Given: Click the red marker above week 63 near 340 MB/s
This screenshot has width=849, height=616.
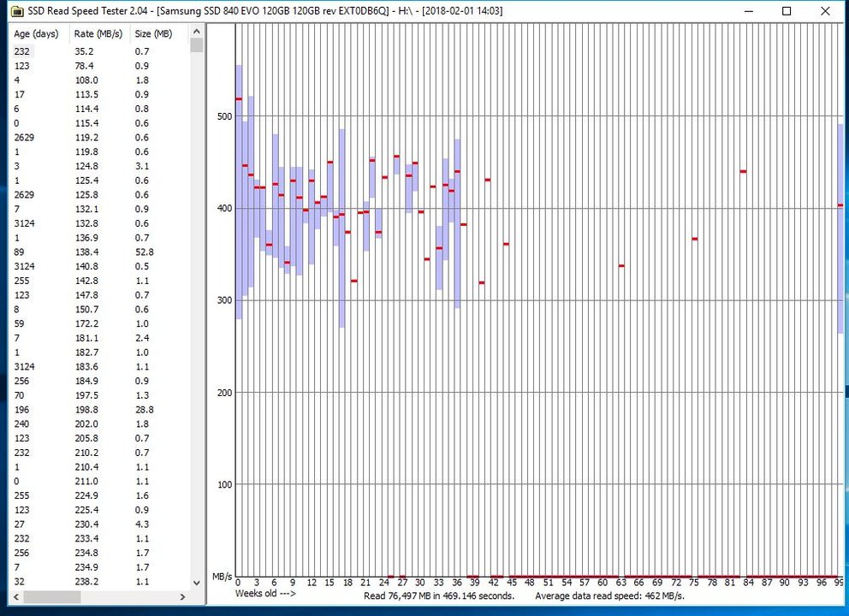Looking at the screenshot, I should [x=621, y=266].
